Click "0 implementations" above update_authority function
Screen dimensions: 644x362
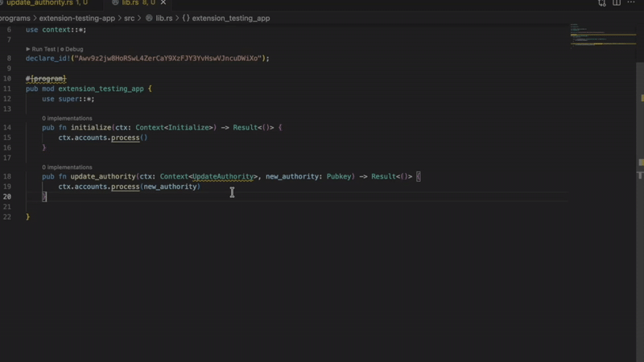click(67, 167)
